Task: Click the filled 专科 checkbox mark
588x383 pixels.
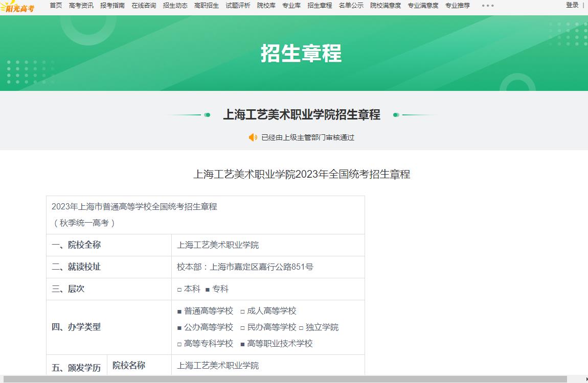Action: 208,290
